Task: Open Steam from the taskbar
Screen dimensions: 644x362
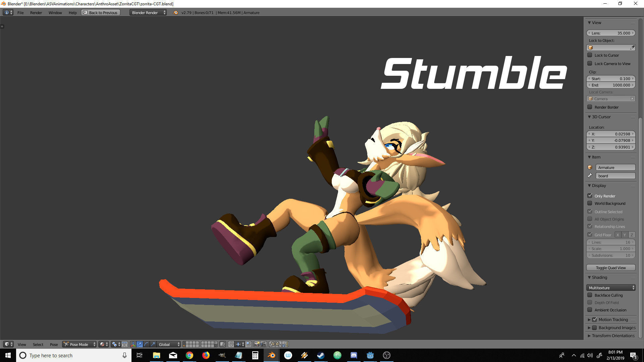Action: pos(321,355)
